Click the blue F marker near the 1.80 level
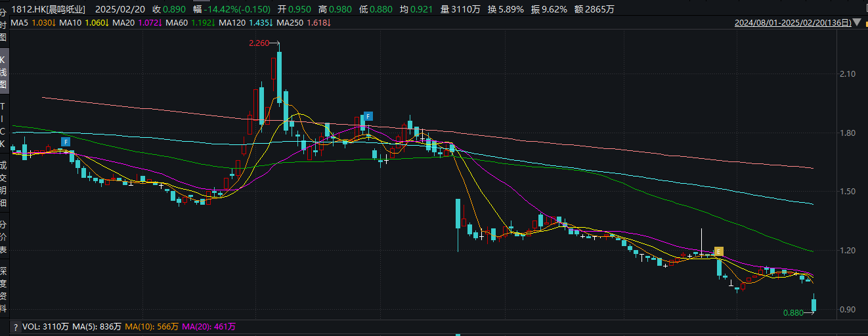 coord(368,116)
